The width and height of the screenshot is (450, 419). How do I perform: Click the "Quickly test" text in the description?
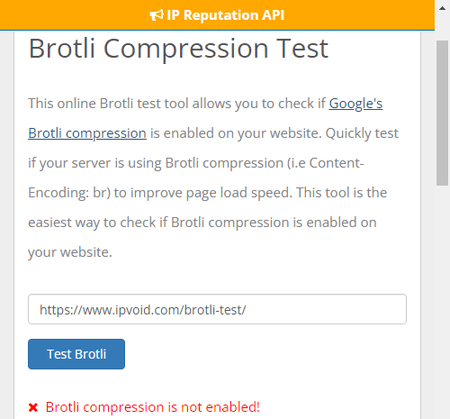tap(362, 133)
